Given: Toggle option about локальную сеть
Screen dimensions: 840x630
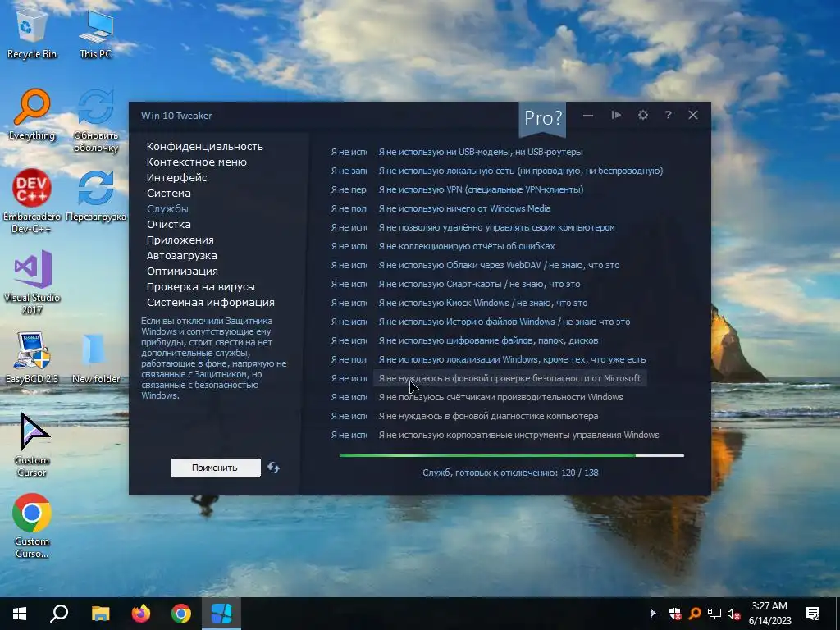Looking at the screenshot, I should (x=521, y=171).
